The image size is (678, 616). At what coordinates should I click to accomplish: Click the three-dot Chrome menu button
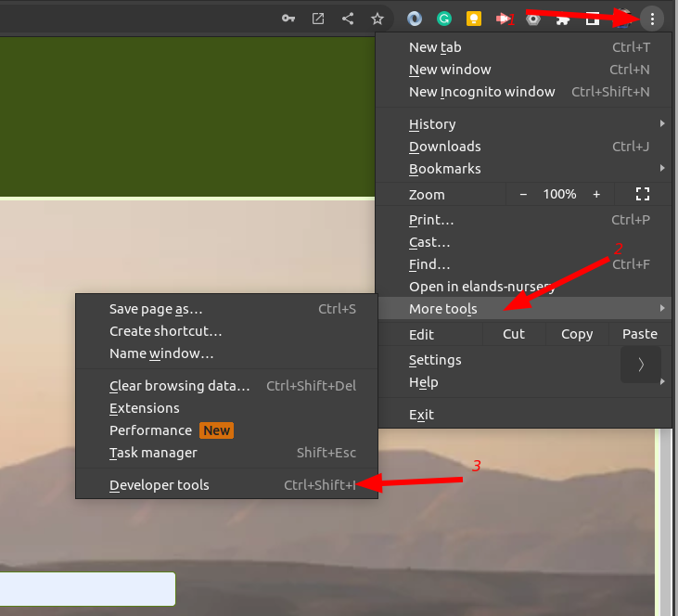click(x=653, y=19)
